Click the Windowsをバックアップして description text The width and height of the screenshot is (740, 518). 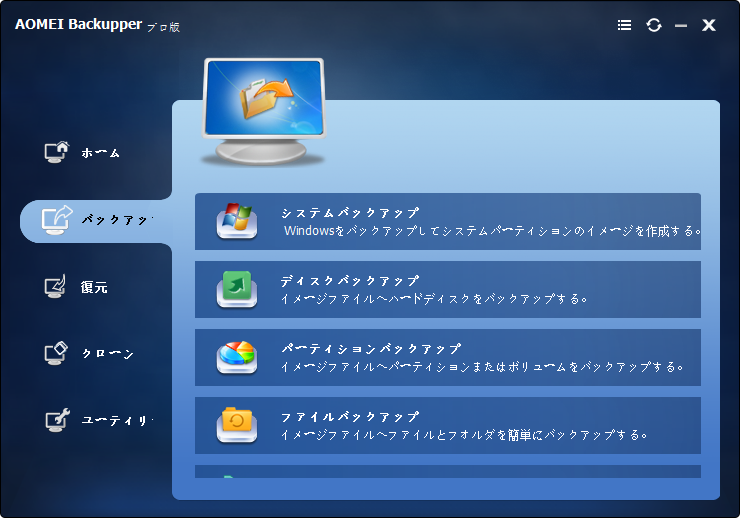click(492, 231)
